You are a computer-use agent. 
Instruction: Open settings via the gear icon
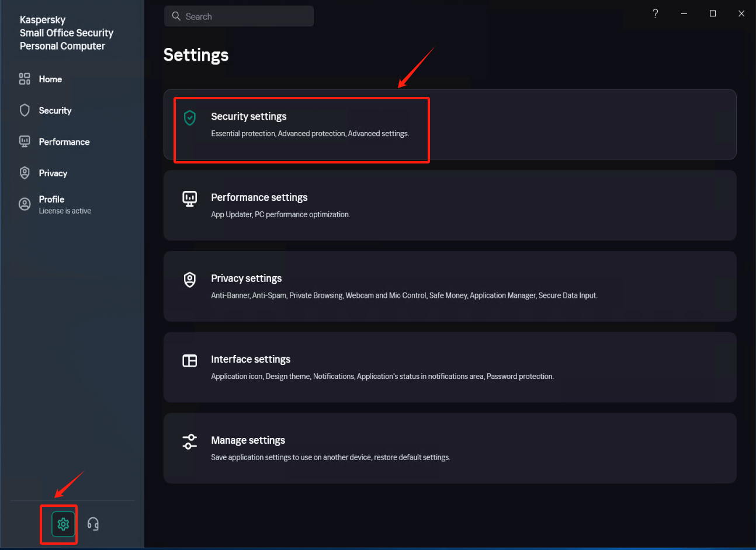click(63, 524)
